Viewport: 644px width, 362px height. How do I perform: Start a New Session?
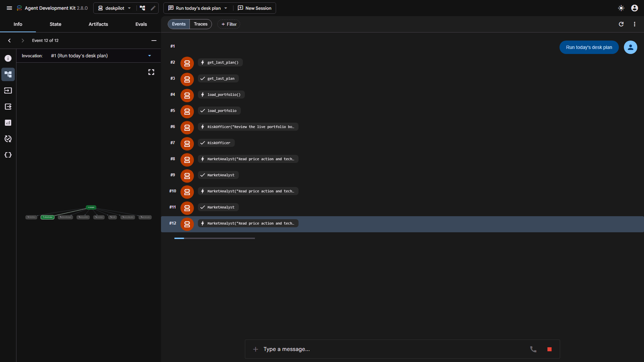click(x=255, y=8)
